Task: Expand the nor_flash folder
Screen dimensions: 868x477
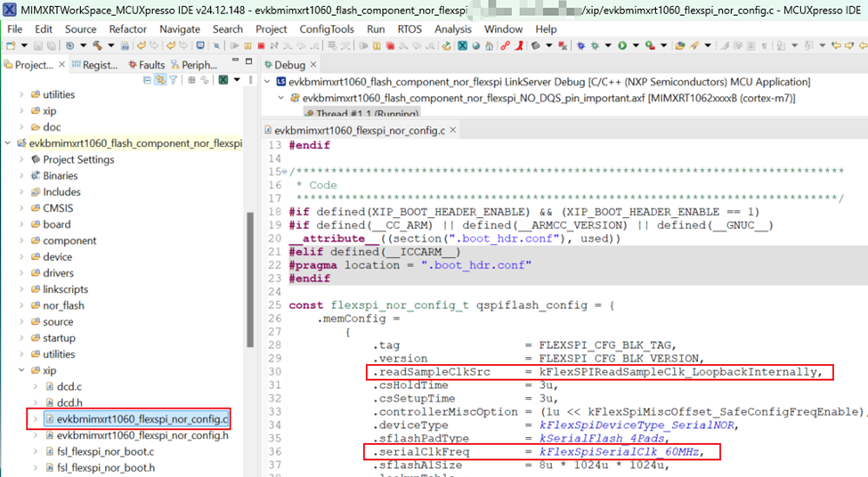Action: point(21,305)
